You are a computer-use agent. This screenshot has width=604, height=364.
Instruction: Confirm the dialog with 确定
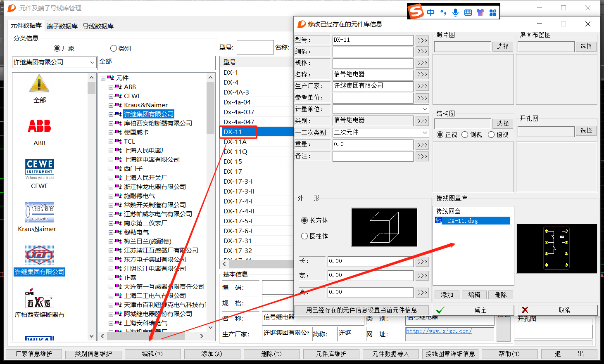[x=473, y=310]
